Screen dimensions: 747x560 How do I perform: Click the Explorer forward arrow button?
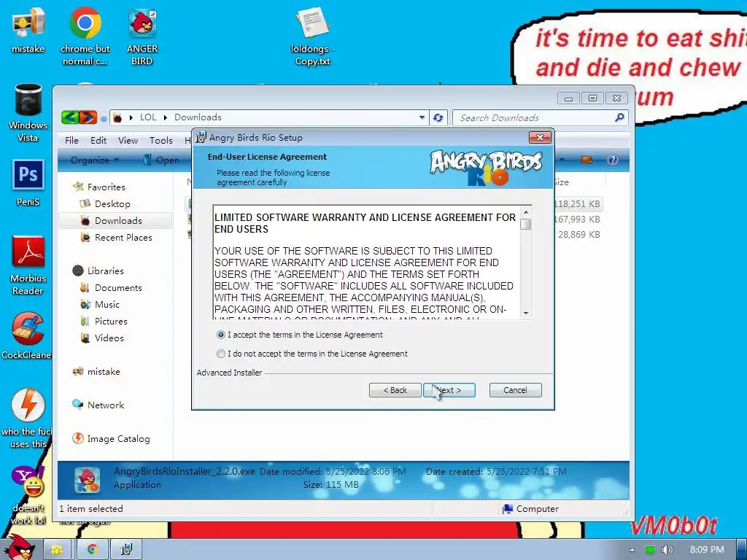(88, 117)
